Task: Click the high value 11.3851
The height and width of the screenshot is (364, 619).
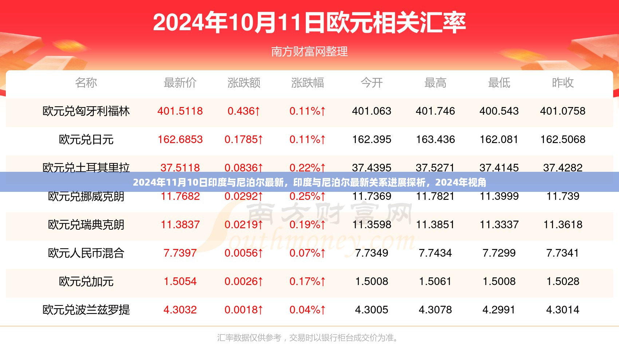Action: (x=435, y=225)
